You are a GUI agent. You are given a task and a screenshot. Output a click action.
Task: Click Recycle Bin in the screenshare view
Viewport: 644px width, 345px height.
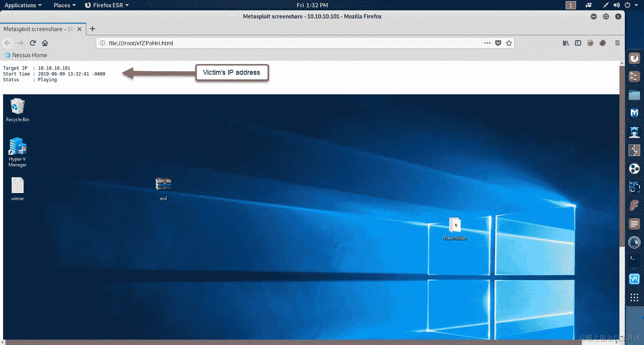(x=18, y=110)
